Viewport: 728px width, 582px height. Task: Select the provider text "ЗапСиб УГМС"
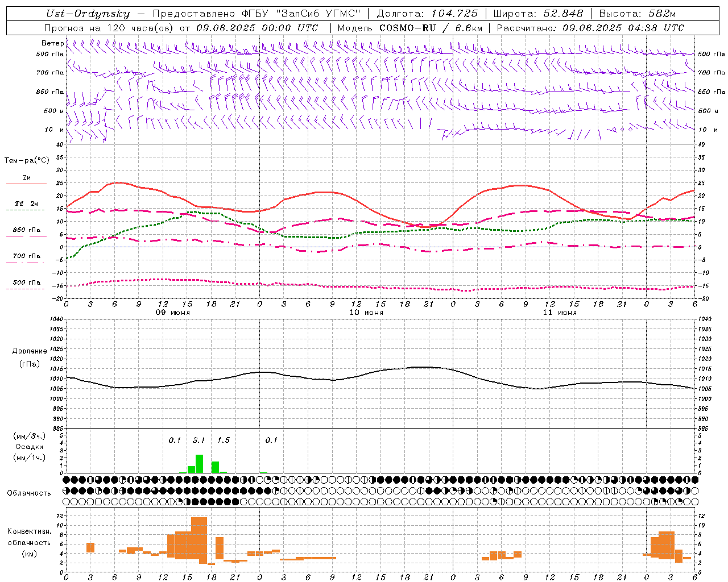click(317, 14)
